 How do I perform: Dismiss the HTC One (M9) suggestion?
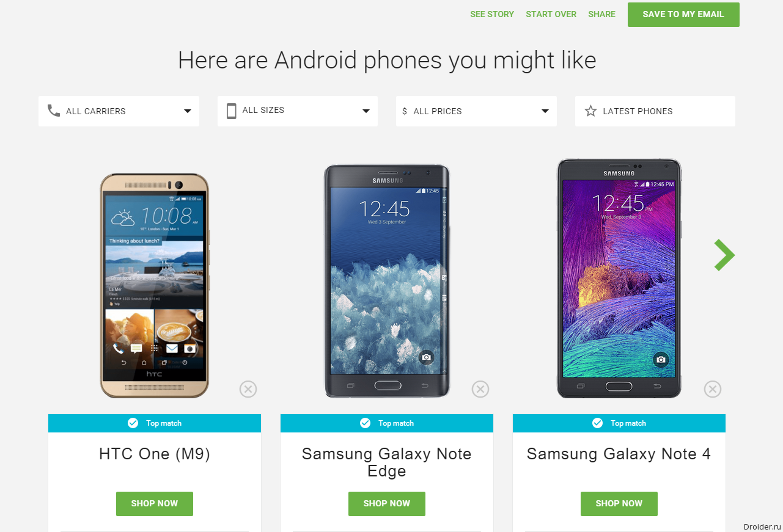[x=248, y=389]
